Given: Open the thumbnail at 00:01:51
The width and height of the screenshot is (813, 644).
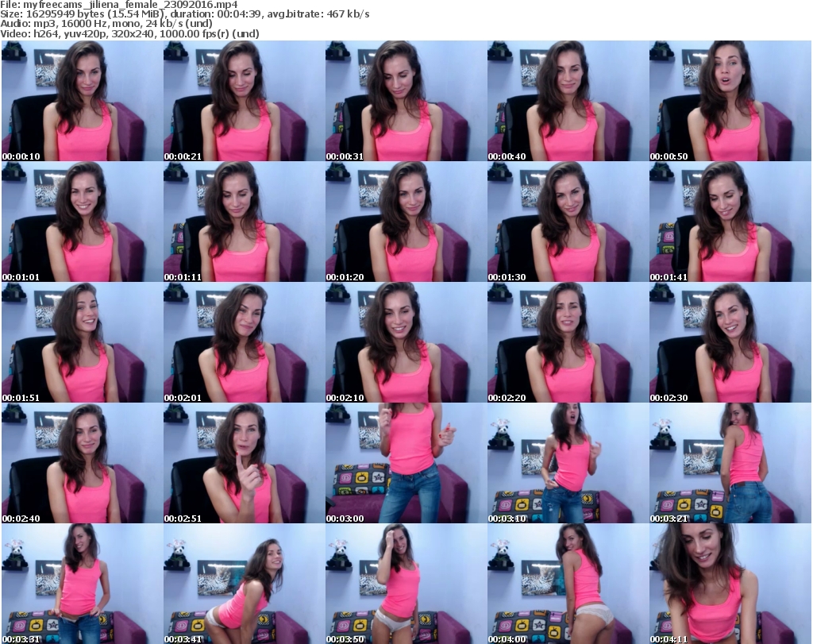Looking at the screenshot, I should point(82,342).
